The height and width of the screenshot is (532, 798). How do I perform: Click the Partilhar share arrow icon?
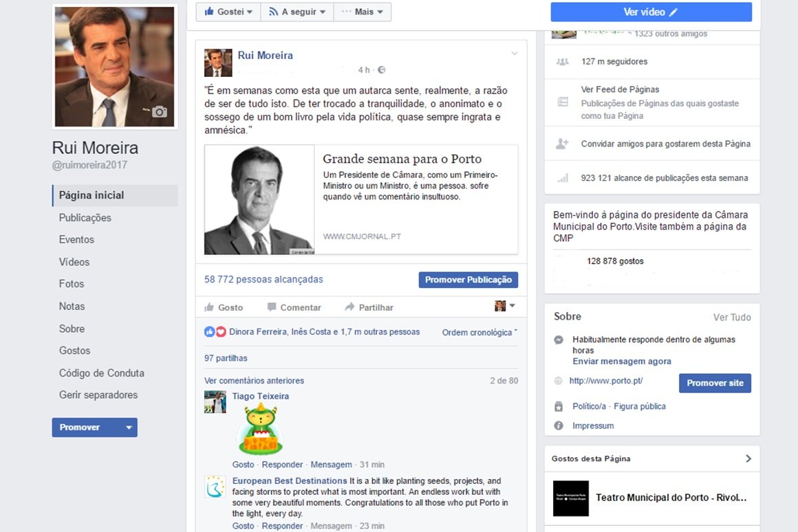click(x=349, y=307)
